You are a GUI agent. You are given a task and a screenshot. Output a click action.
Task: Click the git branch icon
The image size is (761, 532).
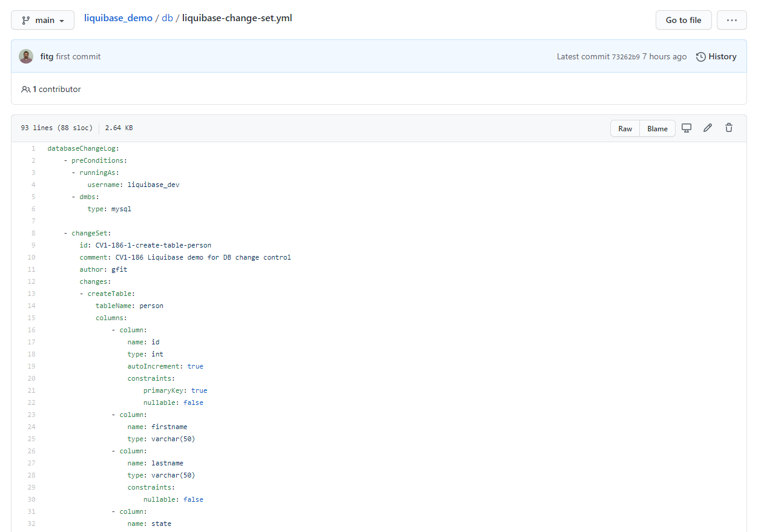tap(26, 21)
